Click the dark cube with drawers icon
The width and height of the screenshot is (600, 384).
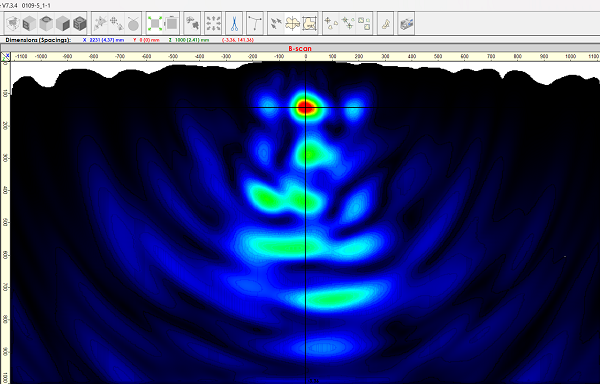click(79, 24)
